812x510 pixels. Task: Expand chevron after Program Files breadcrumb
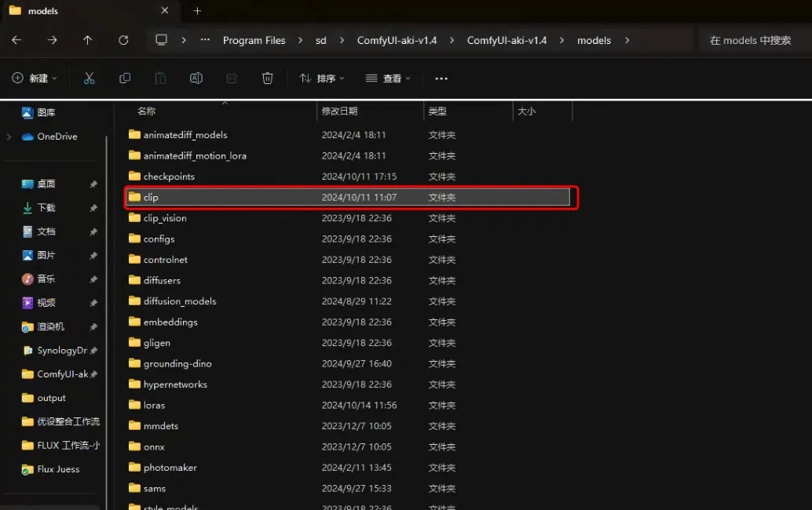tap(300, 40)
